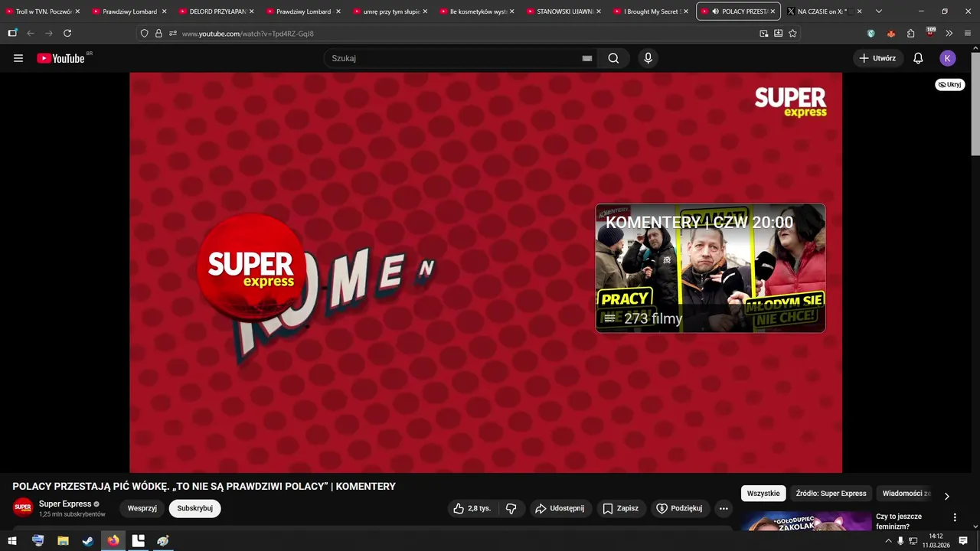Open picture-in-picture icon in address bar
Viewport: 980px width, 551px height.
(763, 33)
